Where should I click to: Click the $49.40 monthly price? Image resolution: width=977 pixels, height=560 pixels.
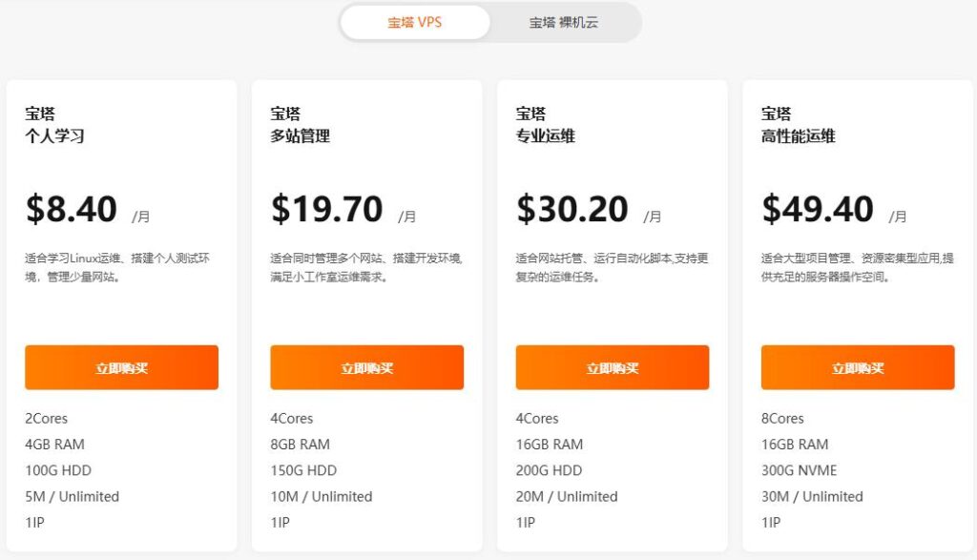(x=818, y=209)
